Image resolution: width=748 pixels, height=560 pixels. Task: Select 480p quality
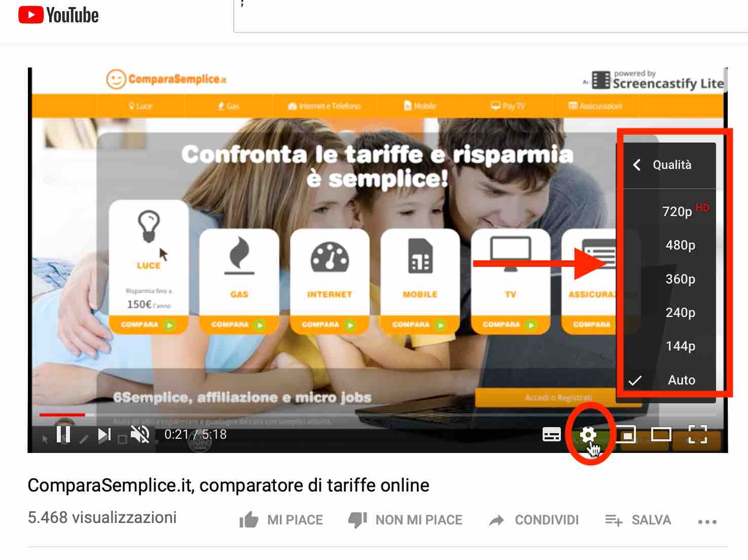(x=680, y=245)
